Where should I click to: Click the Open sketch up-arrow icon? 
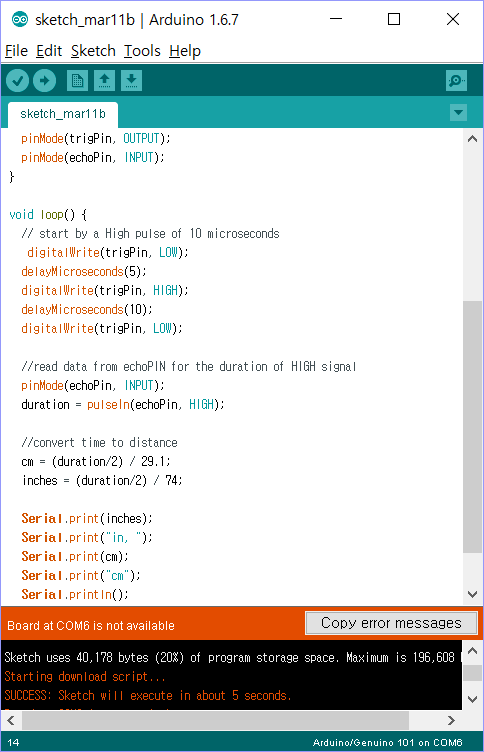[104, 81]
